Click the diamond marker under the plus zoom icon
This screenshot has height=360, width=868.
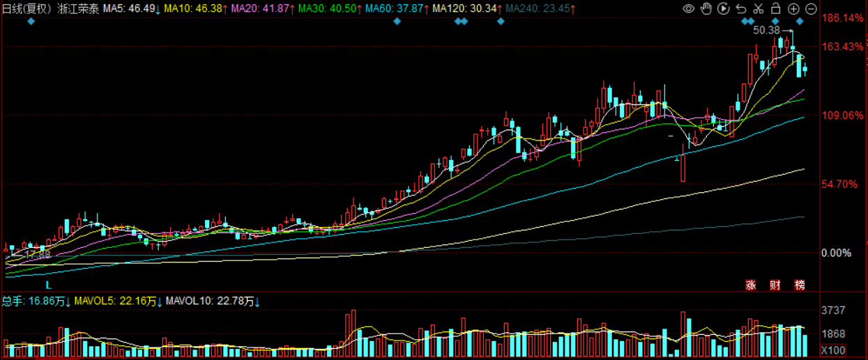pyautogui.click(x=800, y=22)
